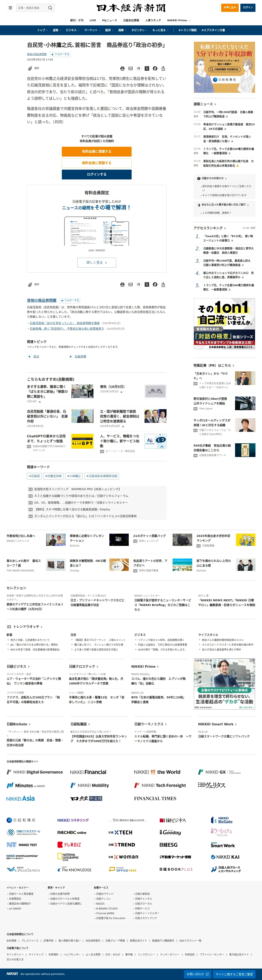262x980 pixels.
Task: Open the 日経ヴェリタス logo link
Action: [x=212, y=785]
